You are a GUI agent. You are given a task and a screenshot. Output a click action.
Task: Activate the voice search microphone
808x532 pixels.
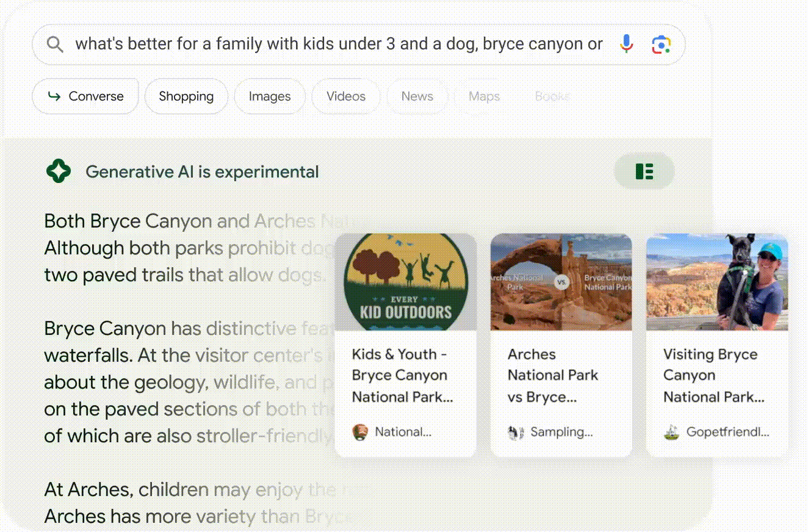tap(626, 45)
